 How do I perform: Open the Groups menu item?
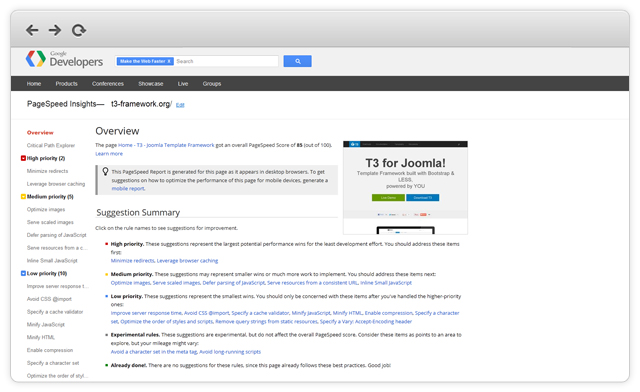pos(212,84)
